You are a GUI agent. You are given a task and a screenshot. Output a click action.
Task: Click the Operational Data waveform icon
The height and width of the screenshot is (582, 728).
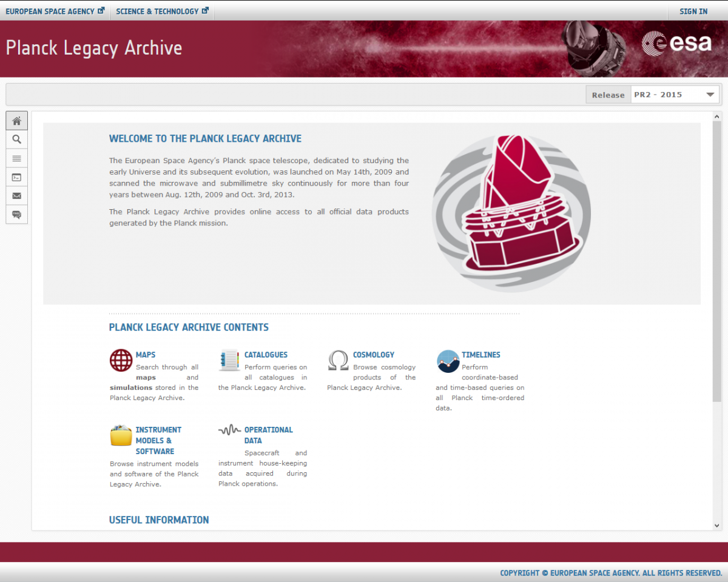tap(229, 430)
